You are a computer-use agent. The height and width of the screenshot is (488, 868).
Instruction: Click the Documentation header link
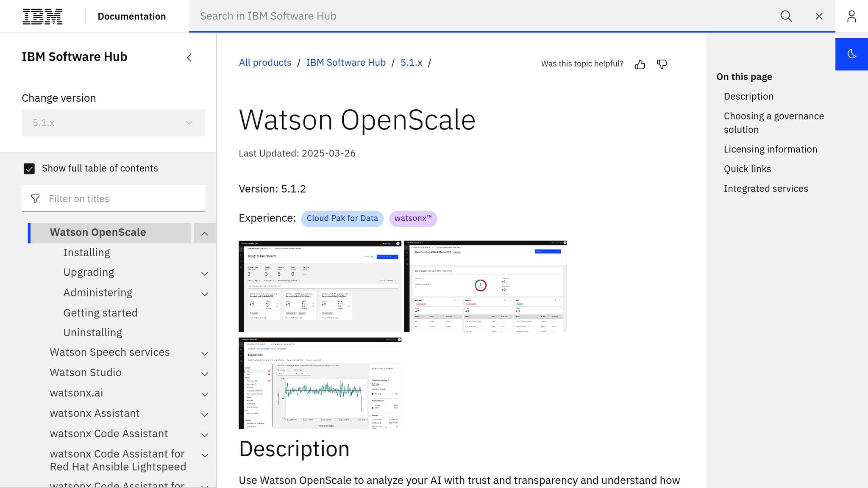click(131, 16)
